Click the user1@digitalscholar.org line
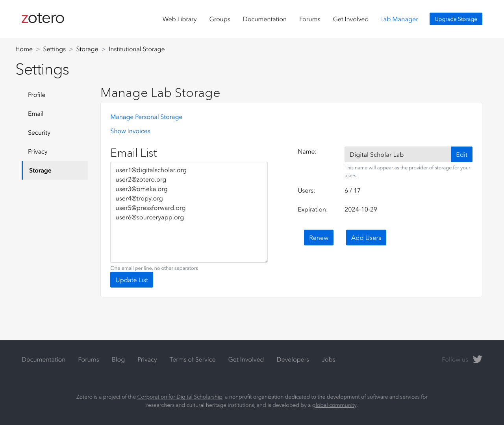This screenshot has width=504, height=425. pyautogui.click(x=151, y=170)
